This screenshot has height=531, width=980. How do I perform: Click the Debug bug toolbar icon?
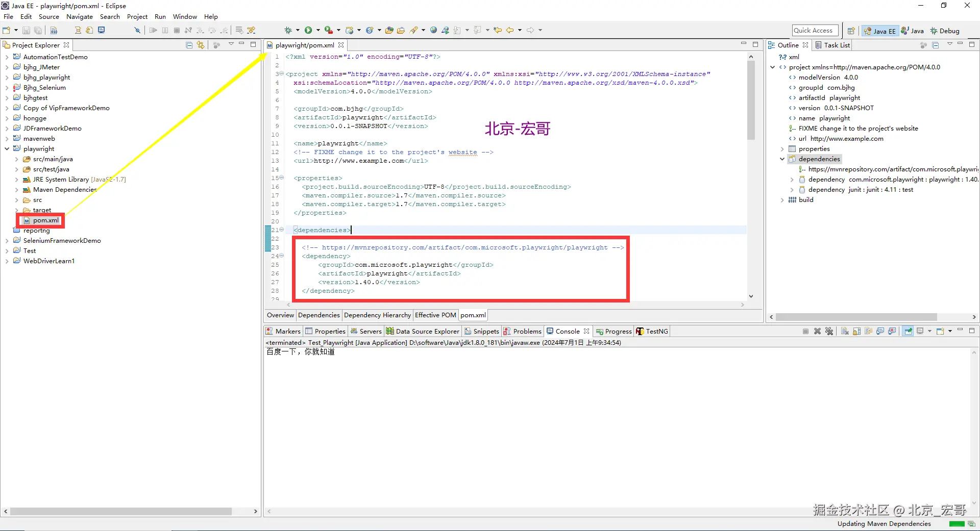pyautogui.click(x=288, y=30)
